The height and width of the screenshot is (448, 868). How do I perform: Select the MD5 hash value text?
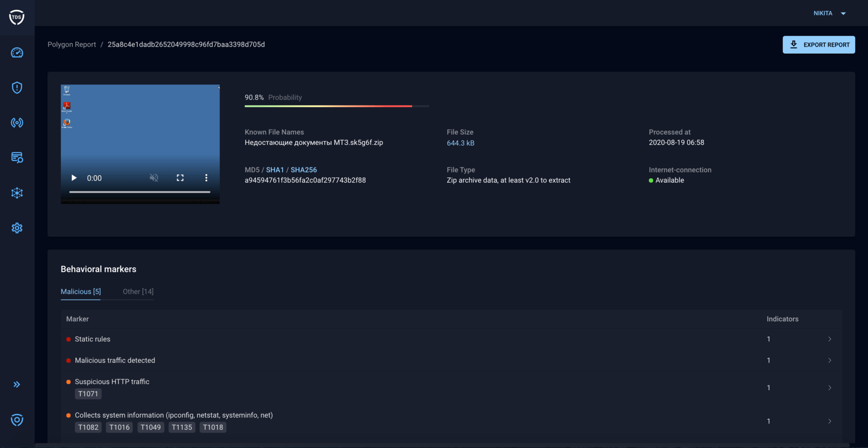pos(305,180)
